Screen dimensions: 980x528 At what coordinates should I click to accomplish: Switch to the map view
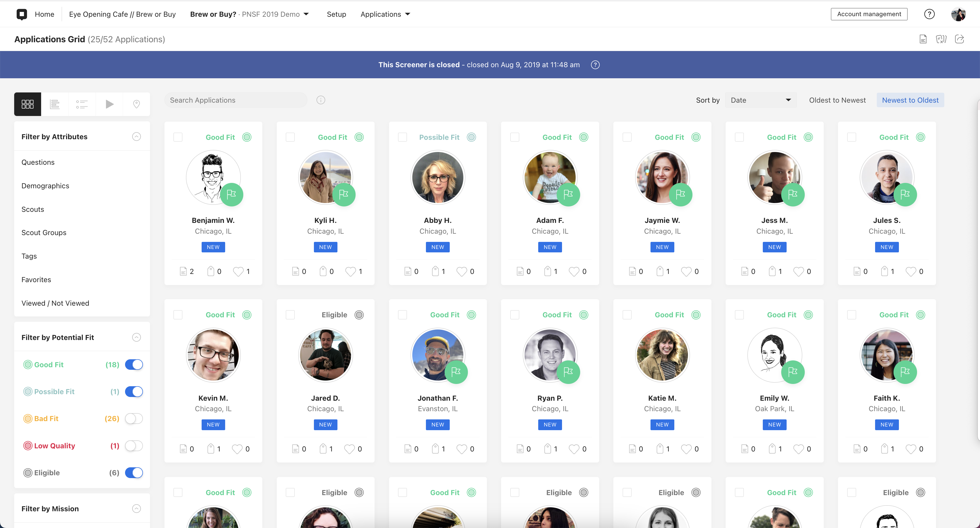[137, 104]
